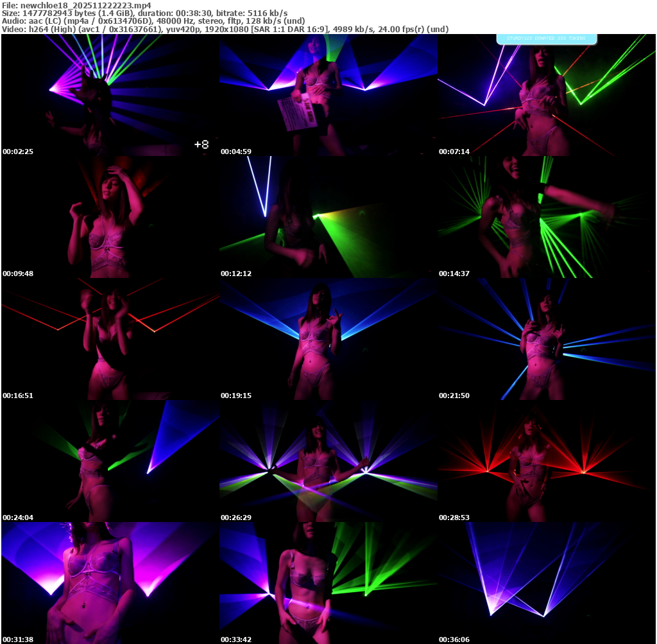
Task: Select the thumbnail labeled 00:26:29
Action: [328, 461]
